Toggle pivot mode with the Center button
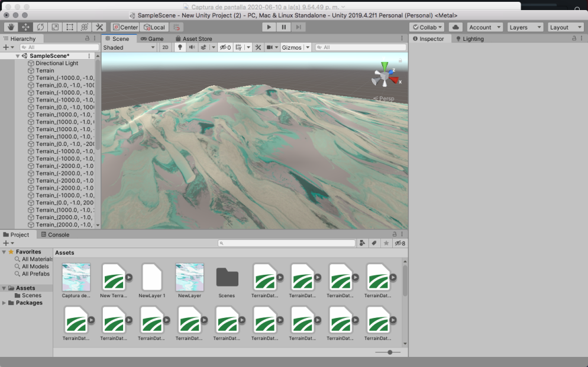The image size is (588, 367). 125,27
